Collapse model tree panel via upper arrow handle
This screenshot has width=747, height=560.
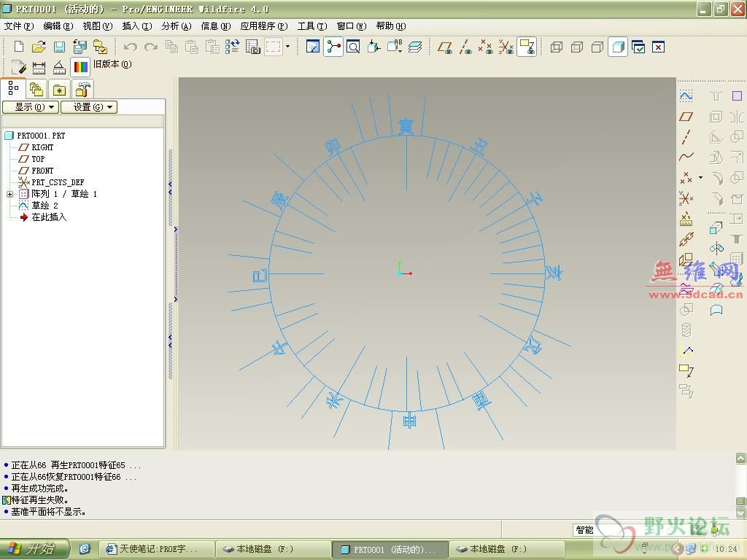click(x=170, y=187)
